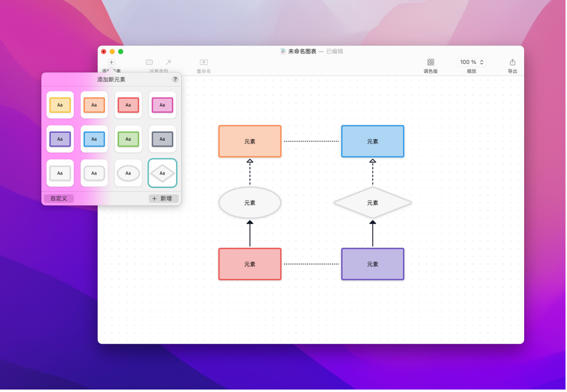Click the help question mark button
Image resolution: width=567 pixels, height=392 pixels.
coord(175,79)
